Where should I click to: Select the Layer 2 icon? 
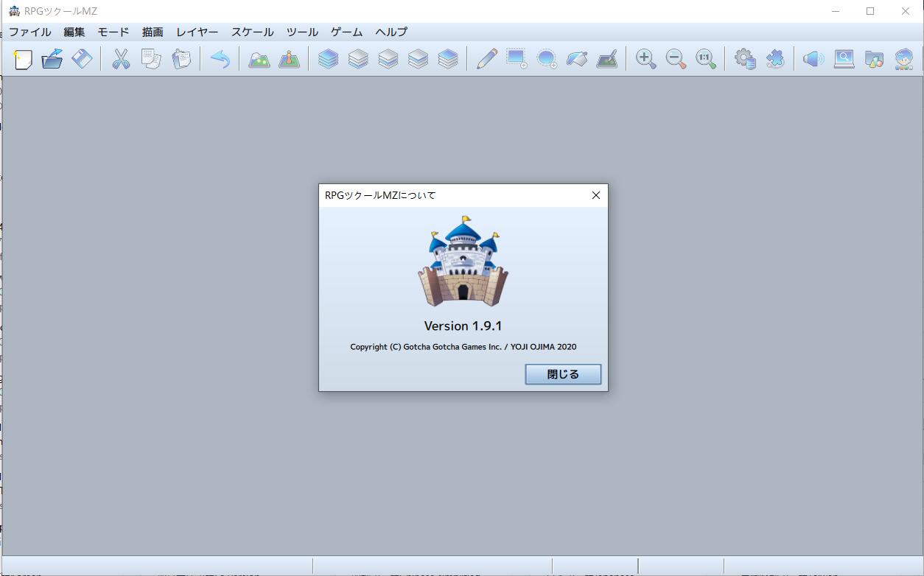coord(388,59)
